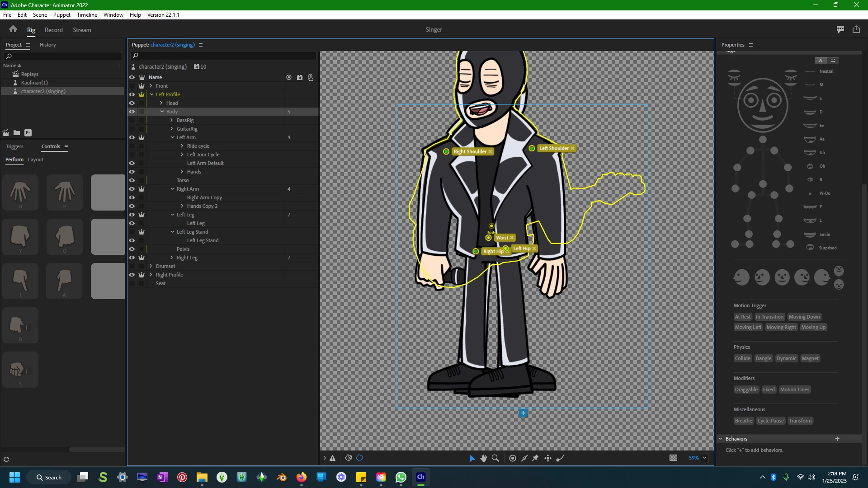Expand the Front layer group

point(151,86)
